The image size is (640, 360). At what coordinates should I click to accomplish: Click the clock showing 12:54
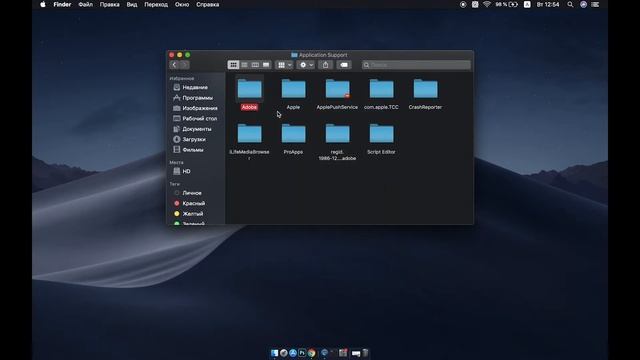(548, 4)
